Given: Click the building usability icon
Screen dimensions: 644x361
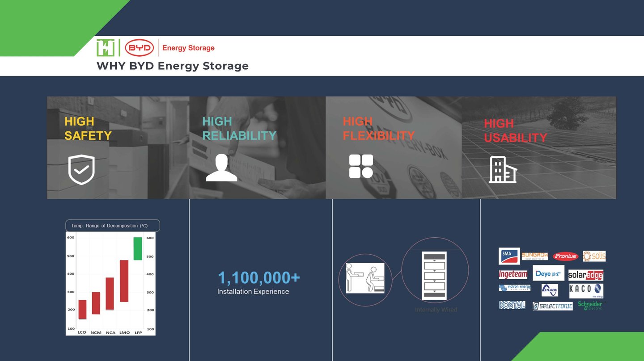Looking at the screenshot, I should [503, 170].
